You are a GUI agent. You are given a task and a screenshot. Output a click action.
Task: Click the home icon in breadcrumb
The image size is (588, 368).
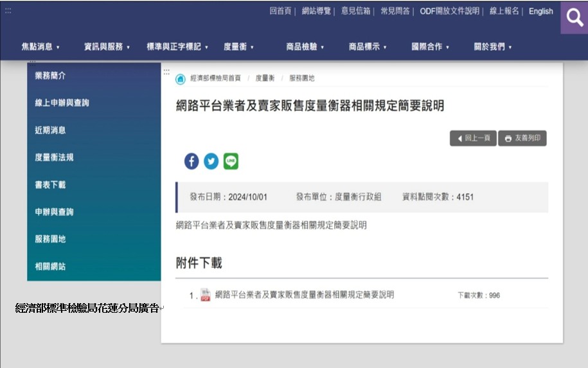(x=181, y=79)
